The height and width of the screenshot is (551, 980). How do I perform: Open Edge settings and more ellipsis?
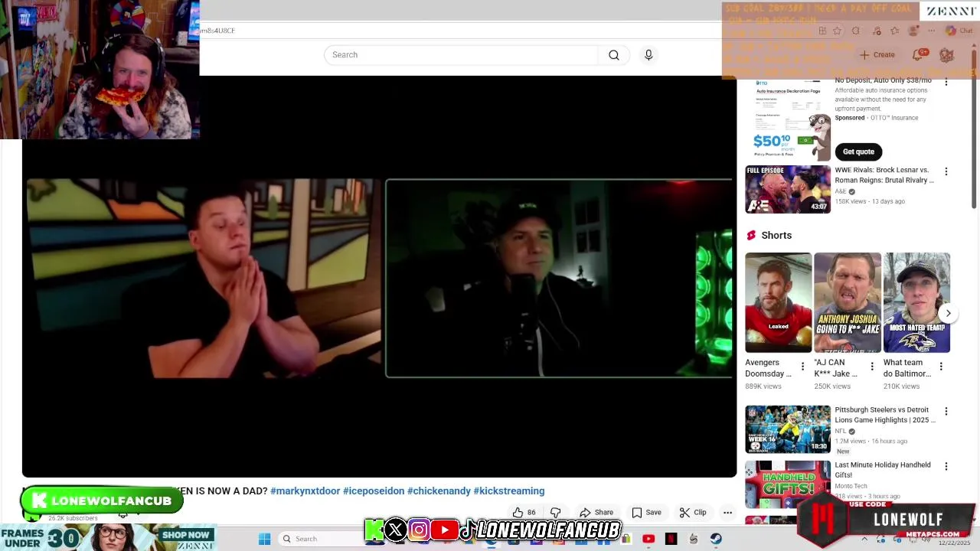(x=931, y=31)
